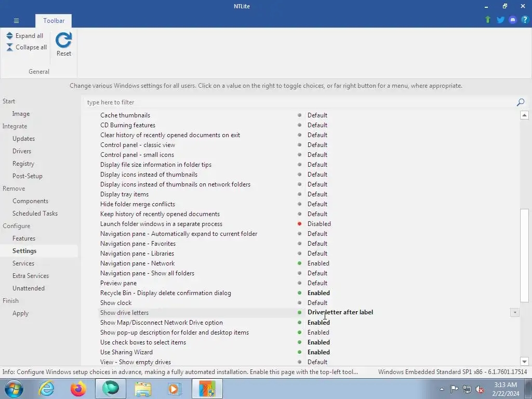Open Windows Media Player taskbar icon
Image resolution: width=532 pixels, height=399 pixels.
pos(175,389)
